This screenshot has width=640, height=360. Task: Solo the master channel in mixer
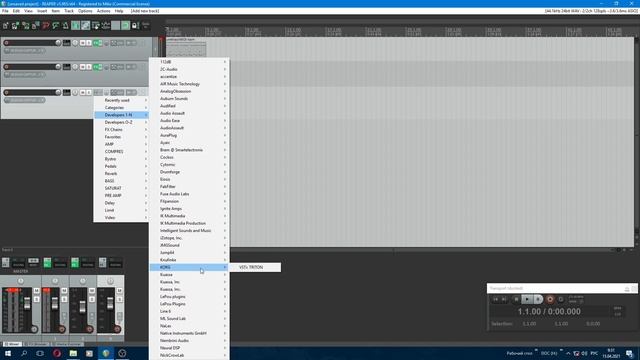(x=36, y=300)
